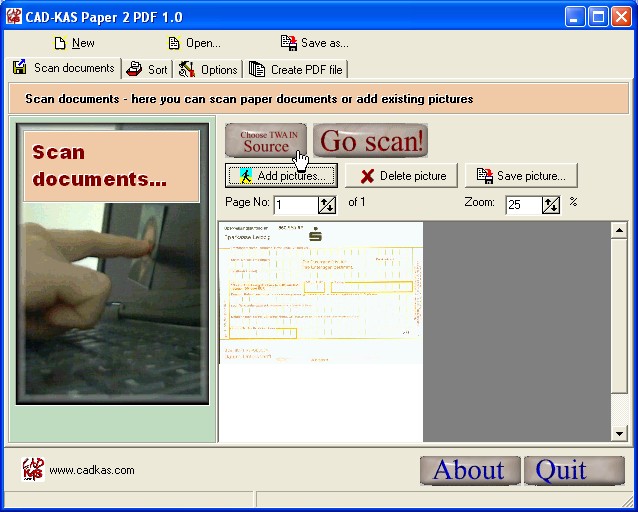Click the Save as... toolbar button
Viewport: 638px width, 512px height.
pos(315,43)
